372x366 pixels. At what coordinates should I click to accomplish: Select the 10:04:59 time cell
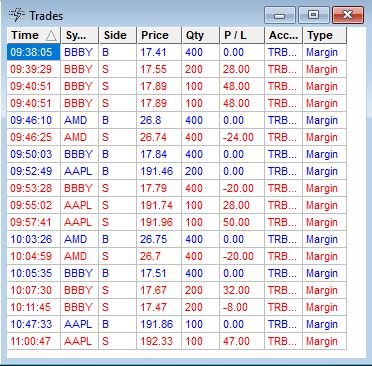34,256
